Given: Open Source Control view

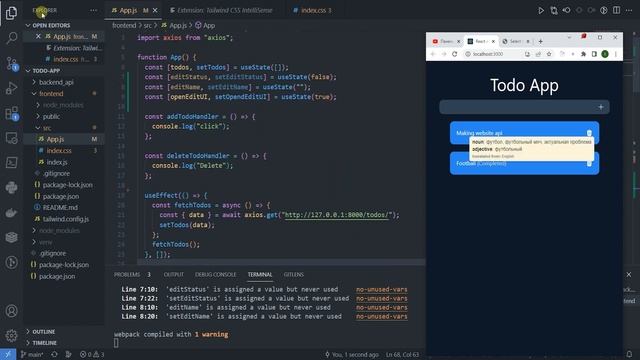Looking at the screenshot, I should [11, 63].
